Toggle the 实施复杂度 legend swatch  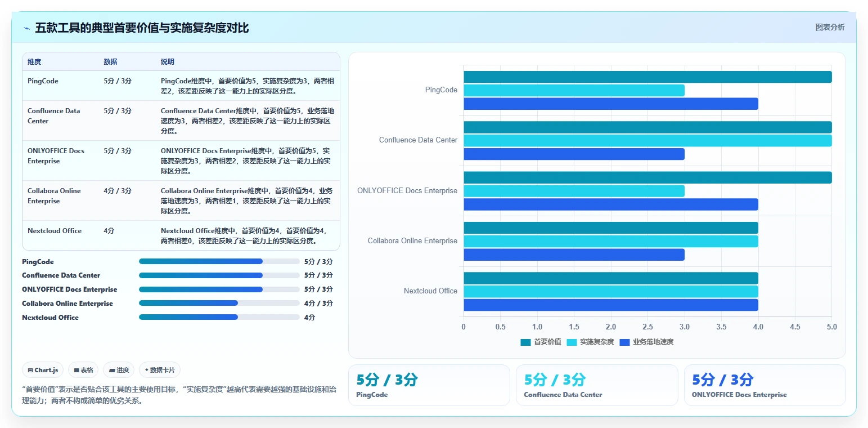572,342
